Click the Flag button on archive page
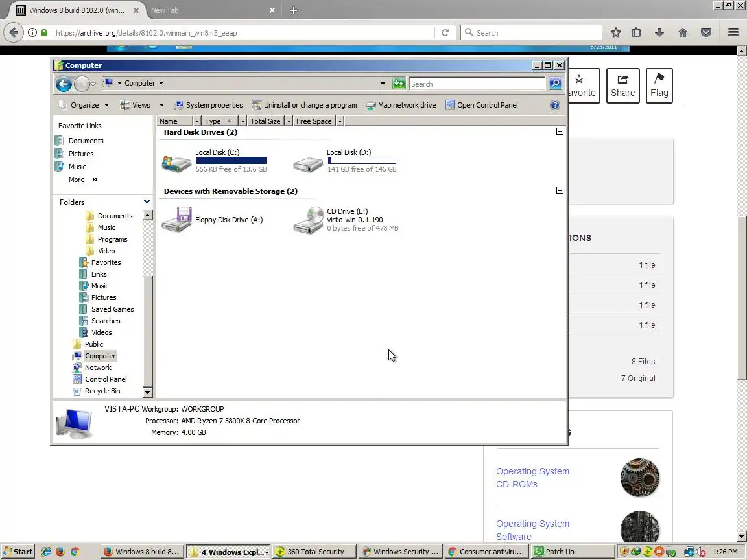The image size is (747, 560). [x=659, y=86]
